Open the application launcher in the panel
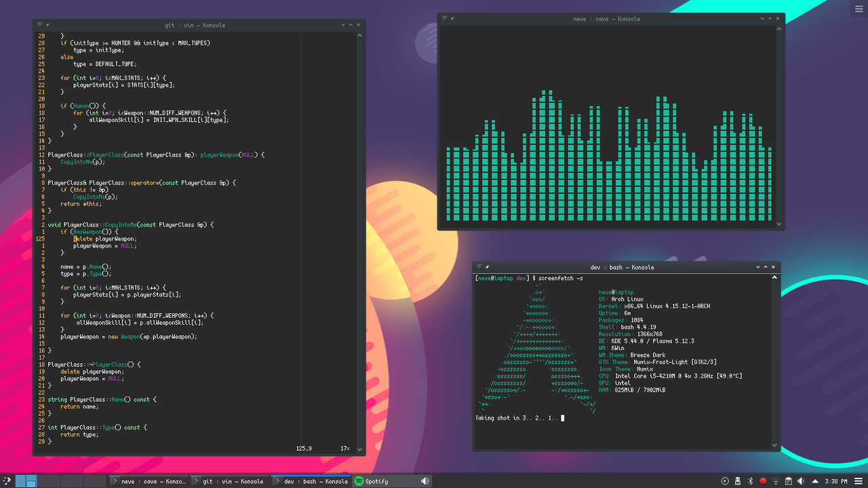 pos(7,481)
